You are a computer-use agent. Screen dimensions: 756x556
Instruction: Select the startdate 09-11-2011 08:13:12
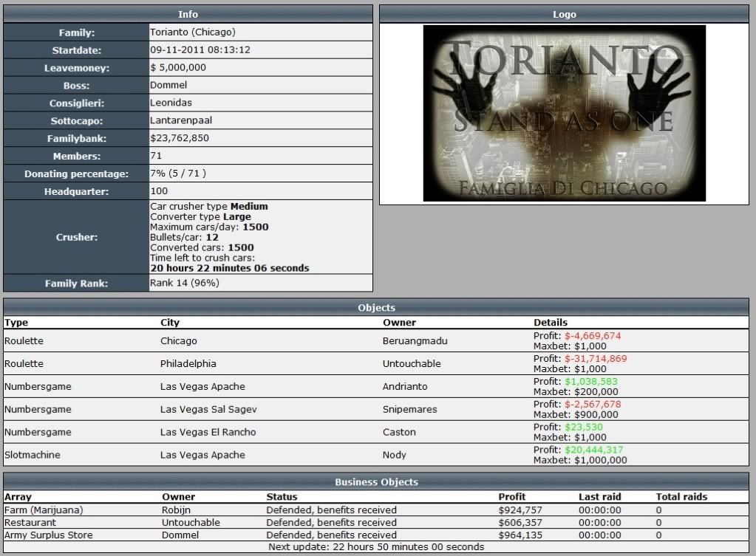[200, 49]
